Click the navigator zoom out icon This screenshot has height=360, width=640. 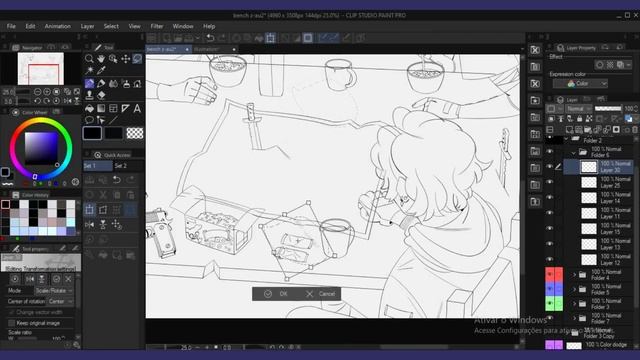[38, 92]
